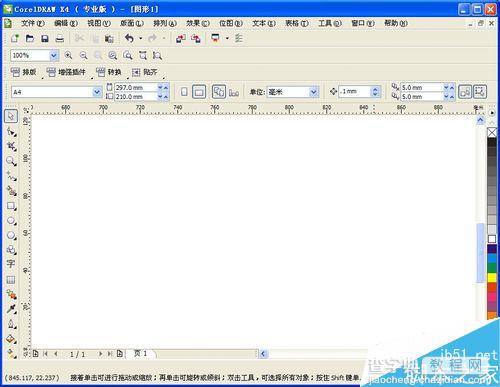Viewport: 500px width, 387px height.
Task: Zoom to page icon
Action: point(128,55)
